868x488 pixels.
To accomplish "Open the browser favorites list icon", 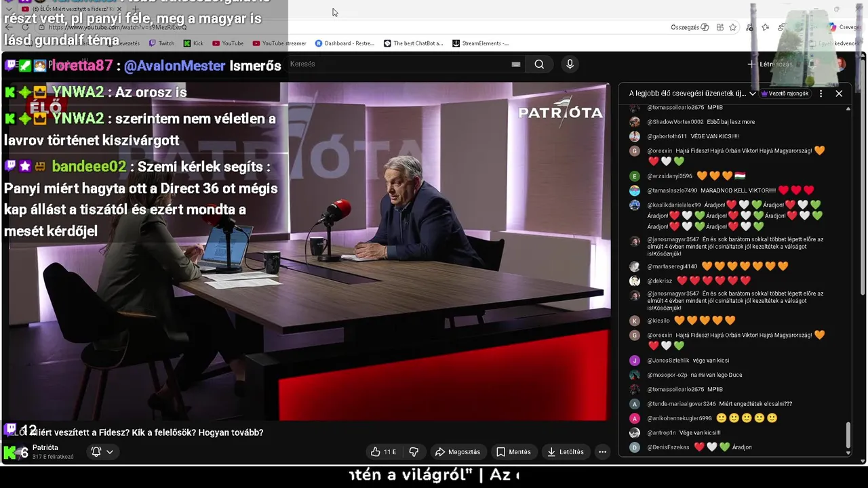I will point(765,27).
